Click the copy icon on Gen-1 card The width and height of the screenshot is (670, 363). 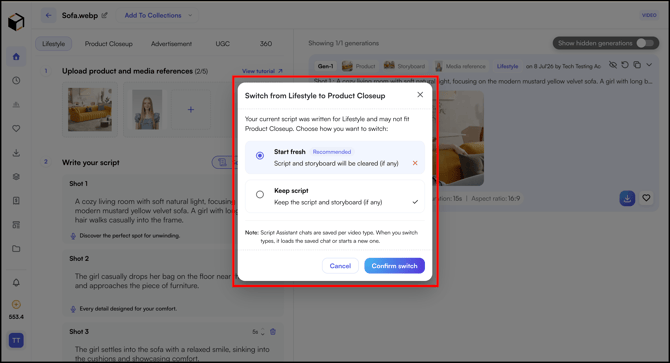pyautogui.click(x=637, y=65)
